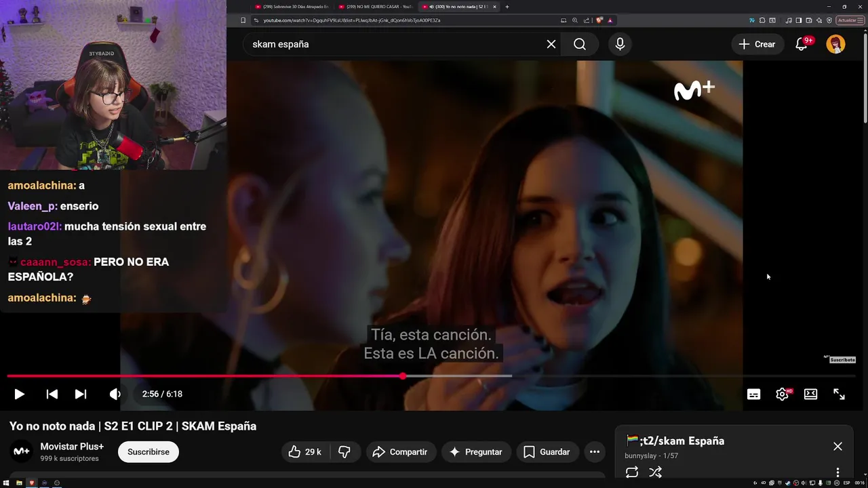The image size is (868, 488).
Task: Open the notifications bell
Action: [x=802, y=44]
